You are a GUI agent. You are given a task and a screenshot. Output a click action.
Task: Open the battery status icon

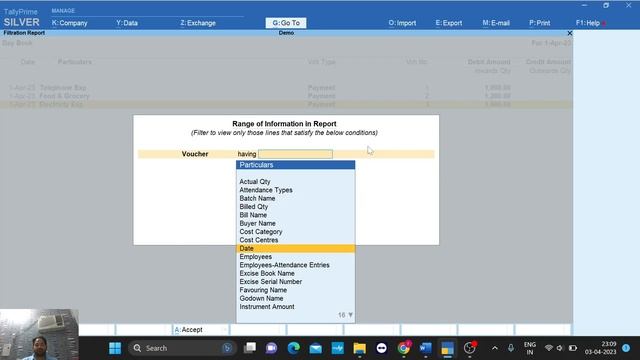[573, 348]
